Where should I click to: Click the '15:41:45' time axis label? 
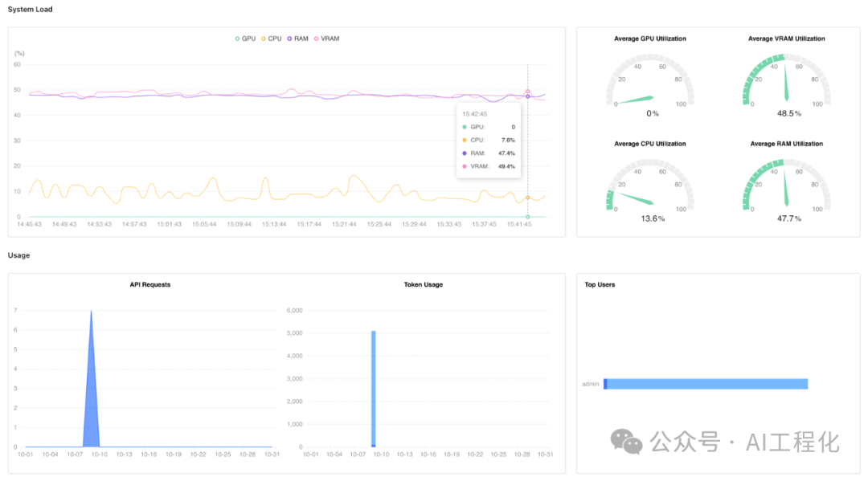point(519,224)
